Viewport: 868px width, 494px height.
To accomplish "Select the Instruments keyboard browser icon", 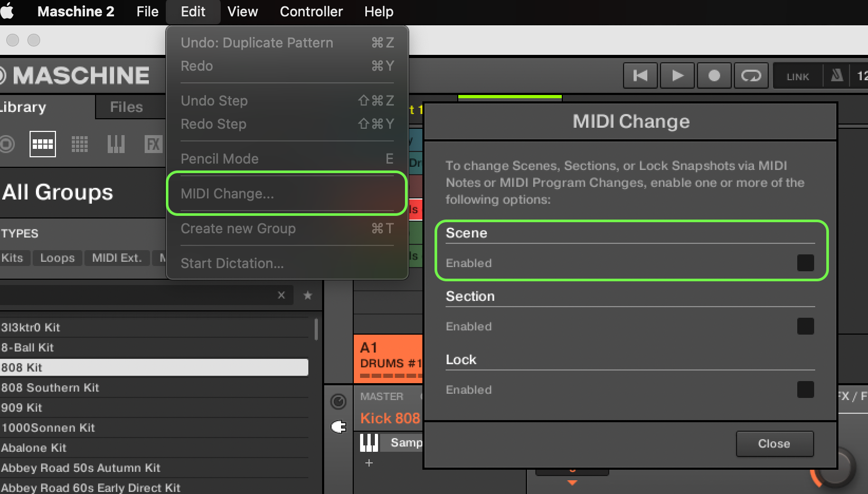I will tap(116, 144).
